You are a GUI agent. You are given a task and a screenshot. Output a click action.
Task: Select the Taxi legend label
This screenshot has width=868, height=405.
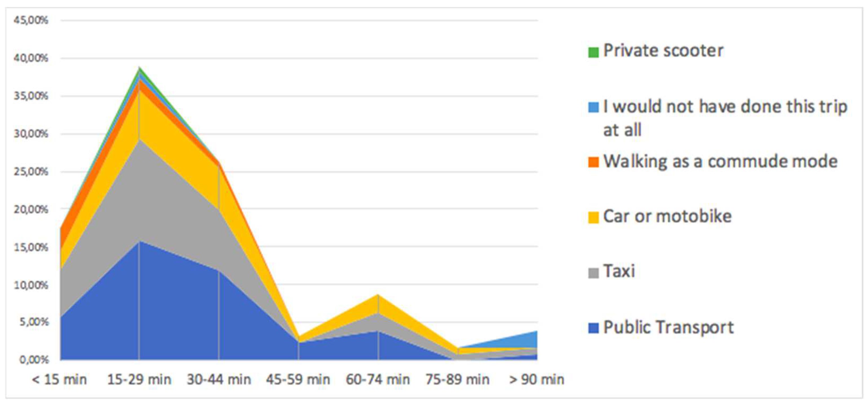619,271
